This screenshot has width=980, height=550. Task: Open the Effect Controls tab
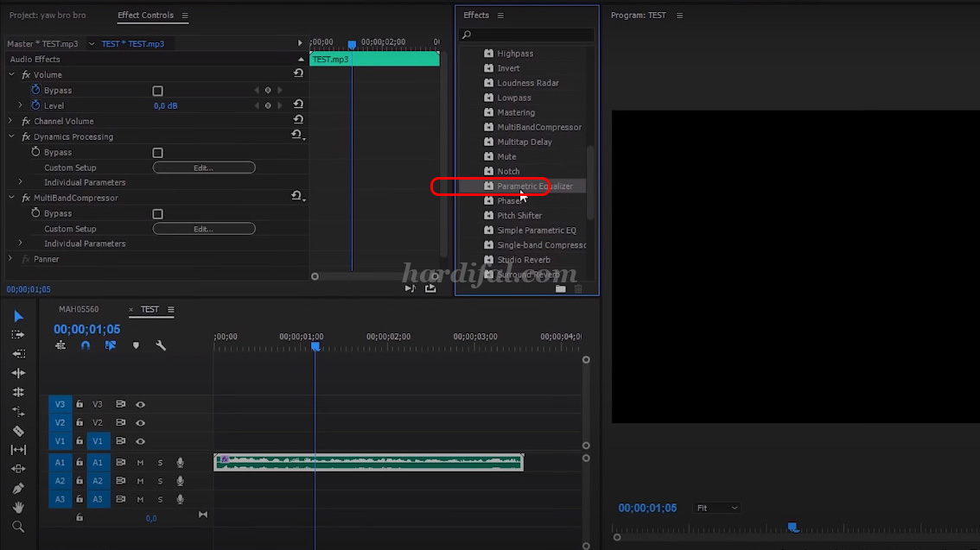(146, 15)
